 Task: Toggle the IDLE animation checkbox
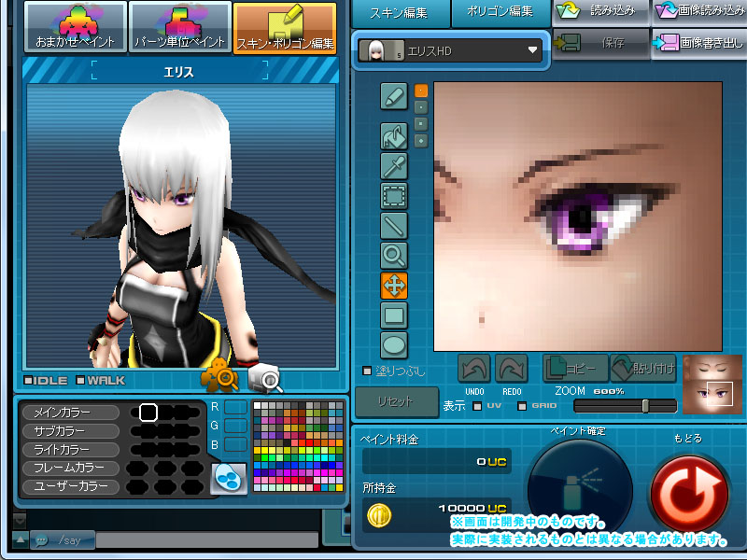pos(28,381)
